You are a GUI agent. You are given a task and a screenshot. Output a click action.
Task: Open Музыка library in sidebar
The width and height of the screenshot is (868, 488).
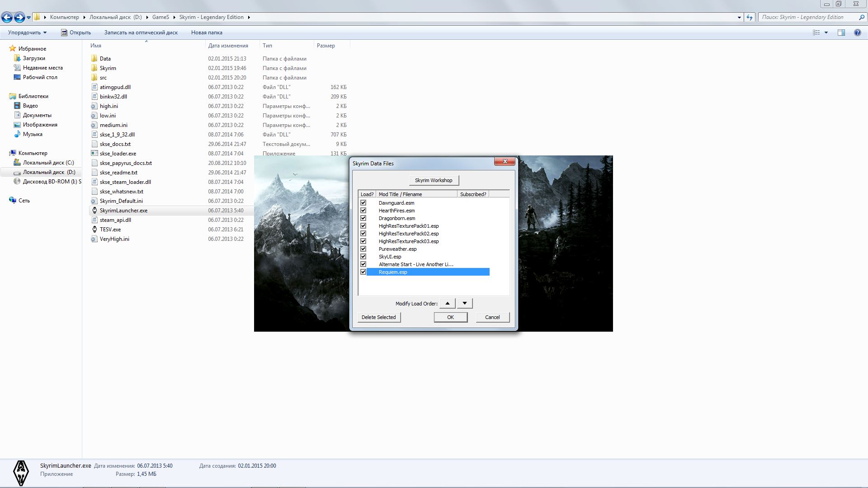coord(33,134)
